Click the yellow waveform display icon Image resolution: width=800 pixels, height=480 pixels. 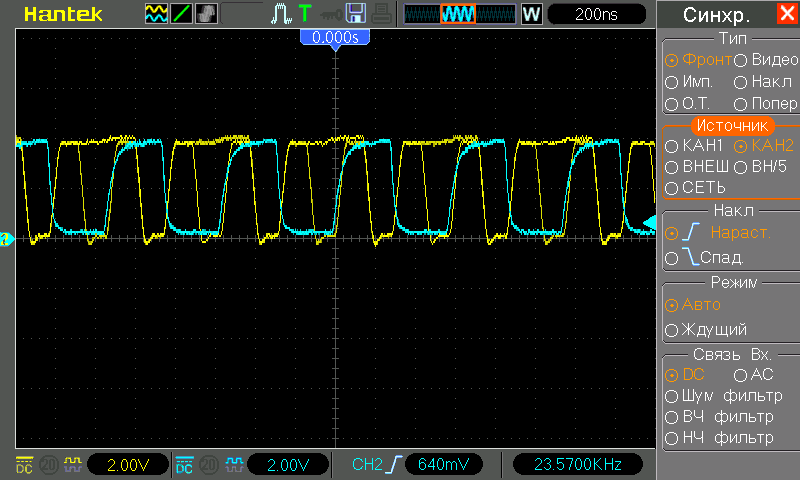[158, 14]
